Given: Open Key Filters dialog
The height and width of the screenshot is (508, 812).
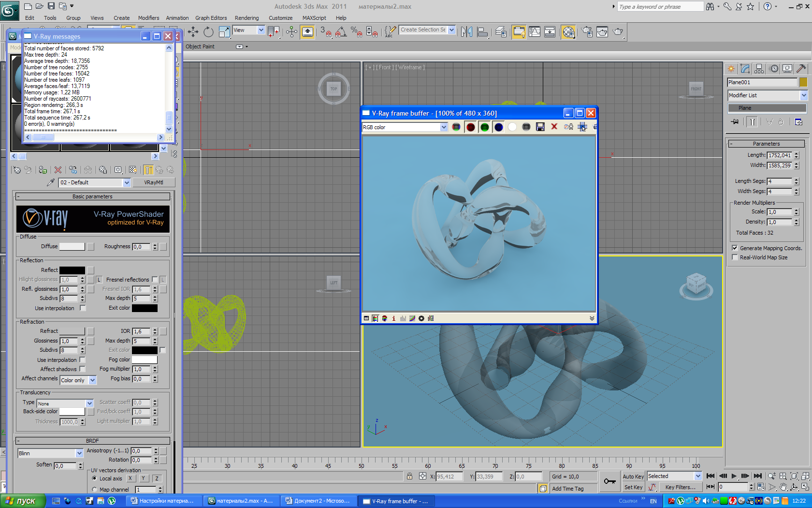Looking at the screenshot, I should point(680,487).
